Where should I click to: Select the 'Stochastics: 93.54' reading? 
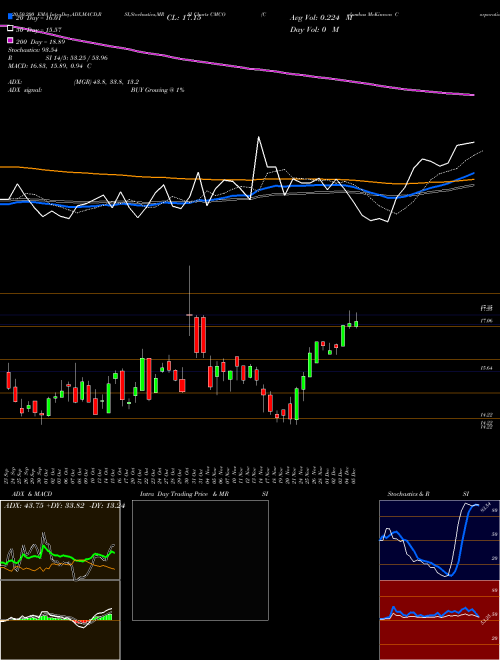[x=32, y=50]
